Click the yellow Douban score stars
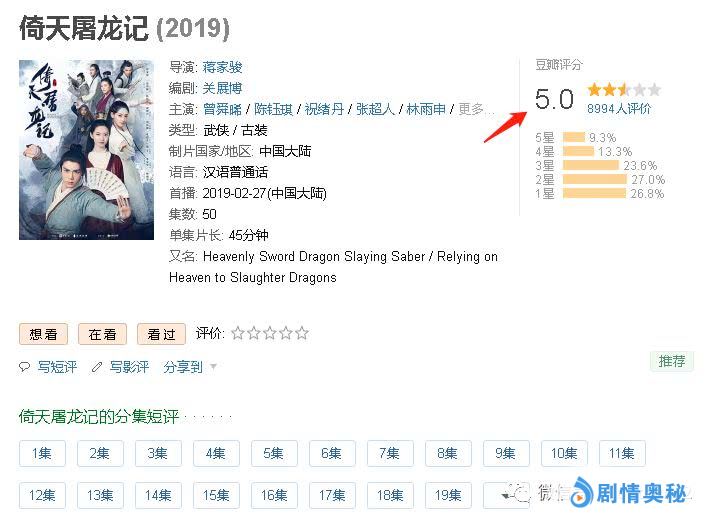The width and height of the screenshot is (714, 523). 623,90
